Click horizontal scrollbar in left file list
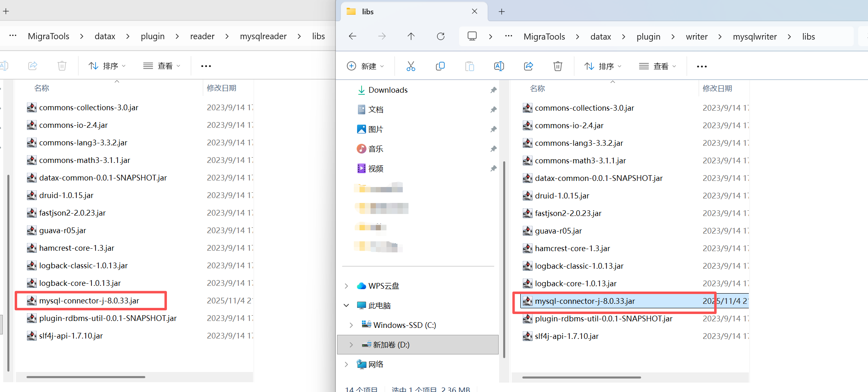This screenshot has height=392, width=868. 86,377
